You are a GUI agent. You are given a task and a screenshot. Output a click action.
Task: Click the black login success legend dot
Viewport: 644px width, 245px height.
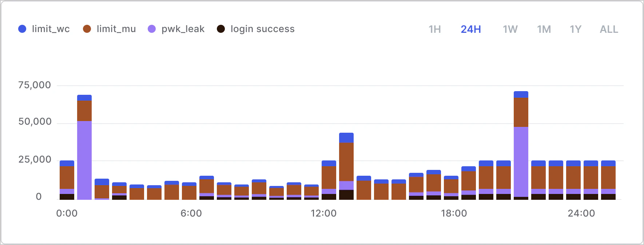(x=221, y=29)
